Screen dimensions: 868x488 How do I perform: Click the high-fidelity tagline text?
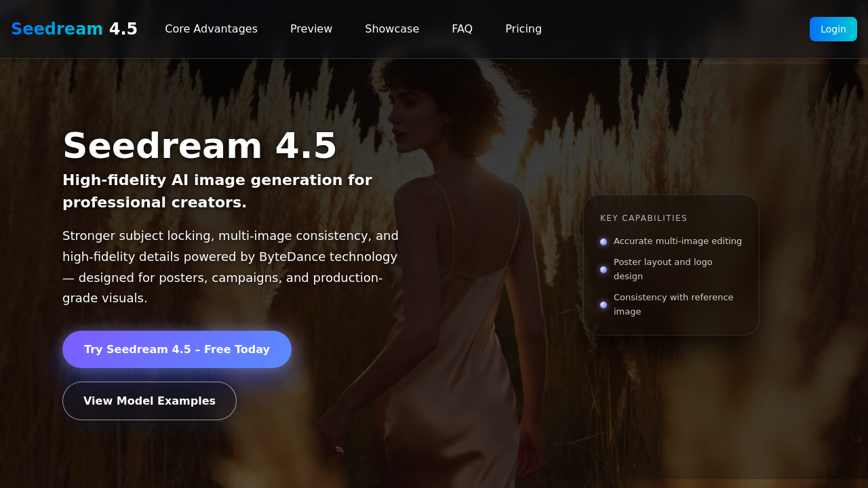click(x=217, y=191)
